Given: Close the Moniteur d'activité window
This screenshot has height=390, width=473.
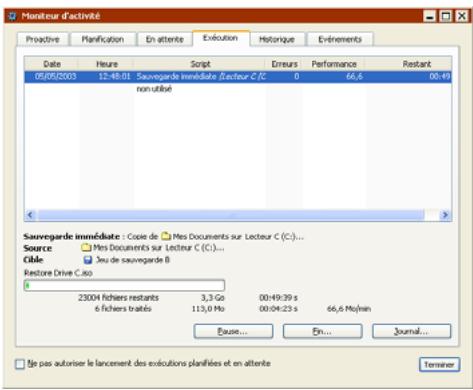Looking at the screenshot, I should [x=462, y=16].
